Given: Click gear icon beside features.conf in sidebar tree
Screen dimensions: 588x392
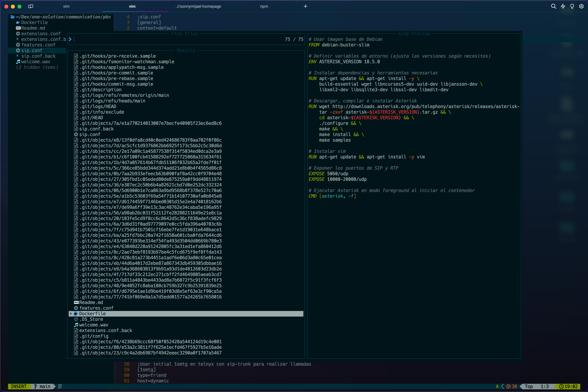Looking at the screenshot, I should pyautogui.click(x=18, y=45).
